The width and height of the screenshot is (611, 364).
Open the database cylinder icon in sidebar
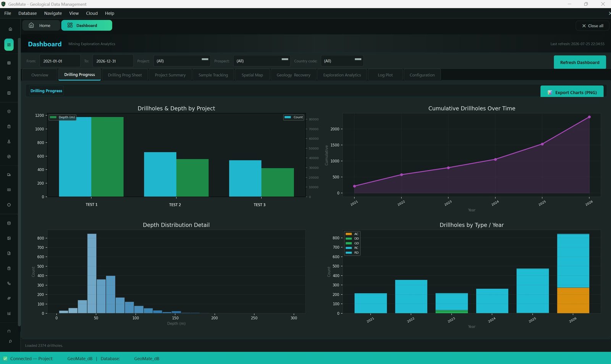pos(9,223)
